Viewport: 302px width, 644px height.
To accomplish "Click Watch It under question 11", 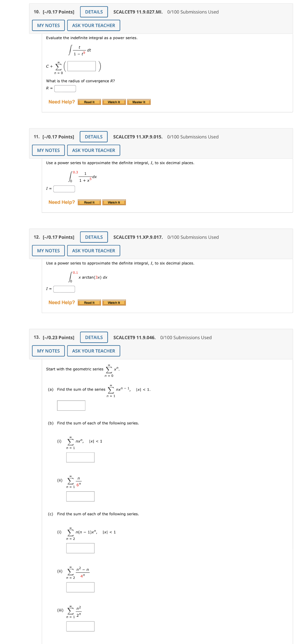I will (114, 202).
